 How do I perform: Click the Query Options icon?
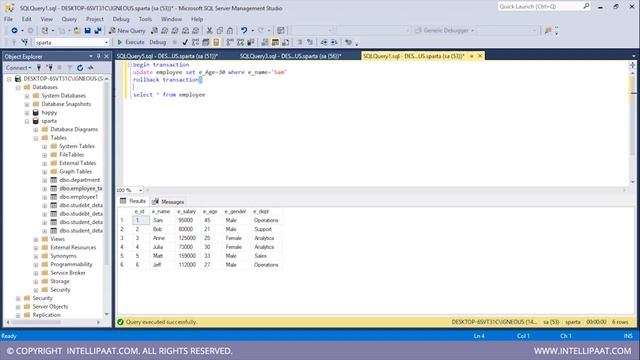click(x=206, y=42)
